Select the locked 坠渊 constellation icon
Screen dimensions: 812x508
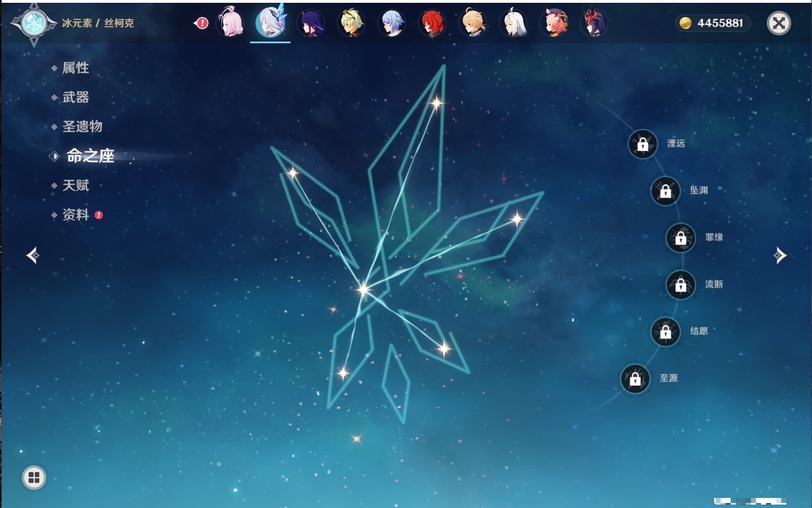click(665, 191)
